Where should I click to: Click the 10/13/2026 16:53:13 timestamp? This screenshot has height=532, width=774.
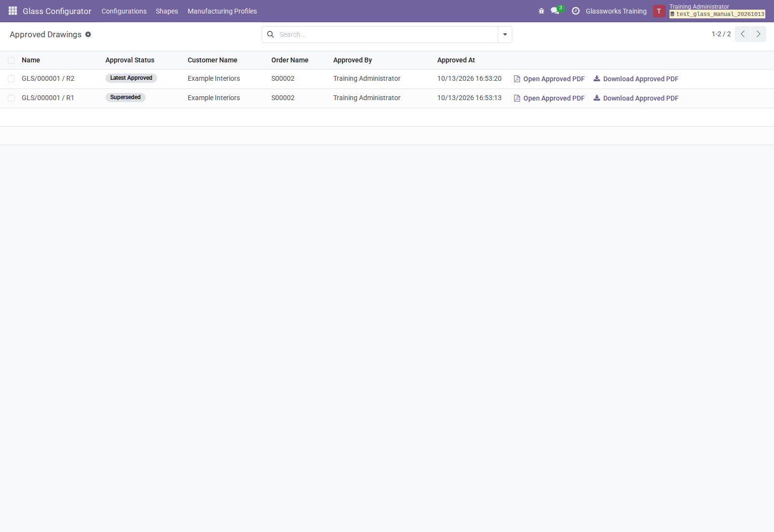click(x=469, y=98)
